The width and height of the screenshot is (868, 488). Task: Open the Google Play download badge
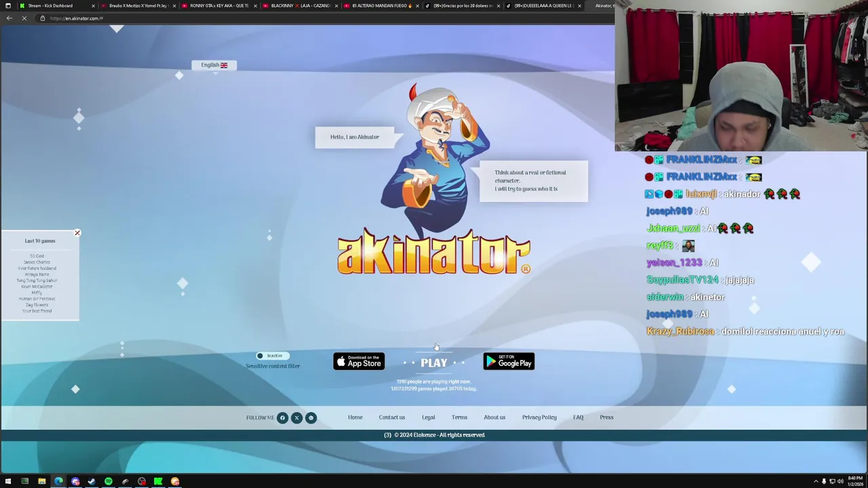(x=509, y=362)
